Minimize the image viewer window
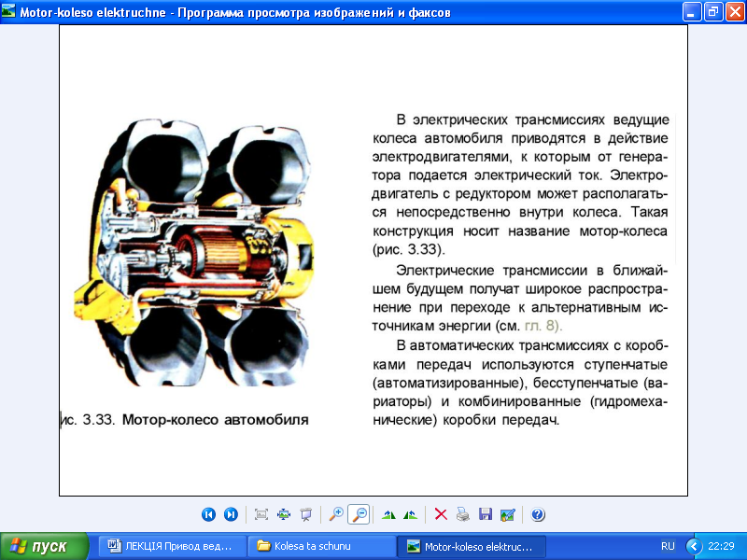The width and height of the screenshot is (747, 560). [691, 12]
